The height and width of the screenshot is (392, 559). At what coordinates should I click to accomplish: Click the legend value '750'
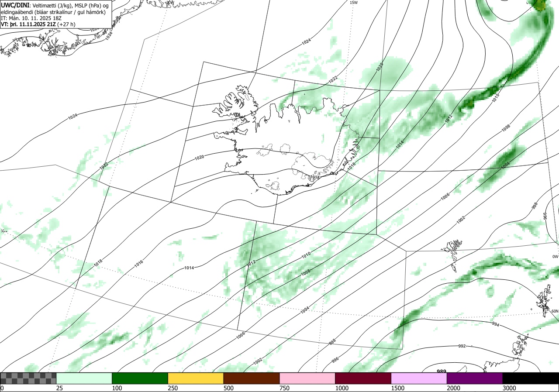tap(284, 388)
